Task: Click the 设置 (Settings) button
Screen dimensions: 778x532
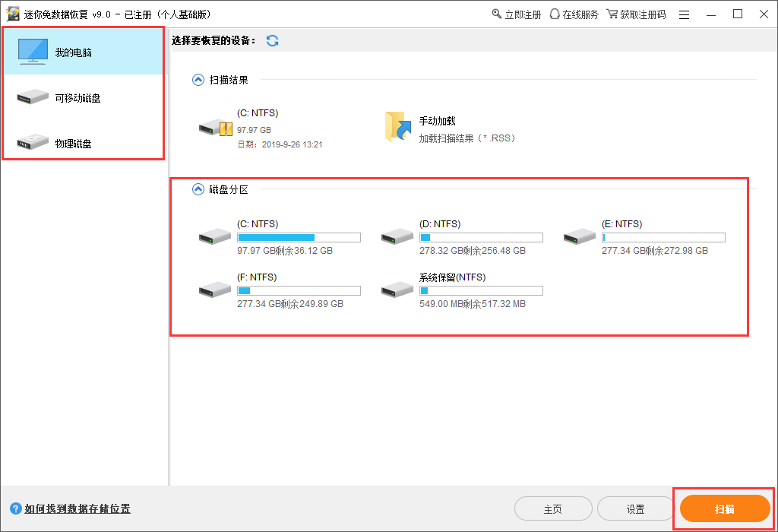Action: pos(636,509)
